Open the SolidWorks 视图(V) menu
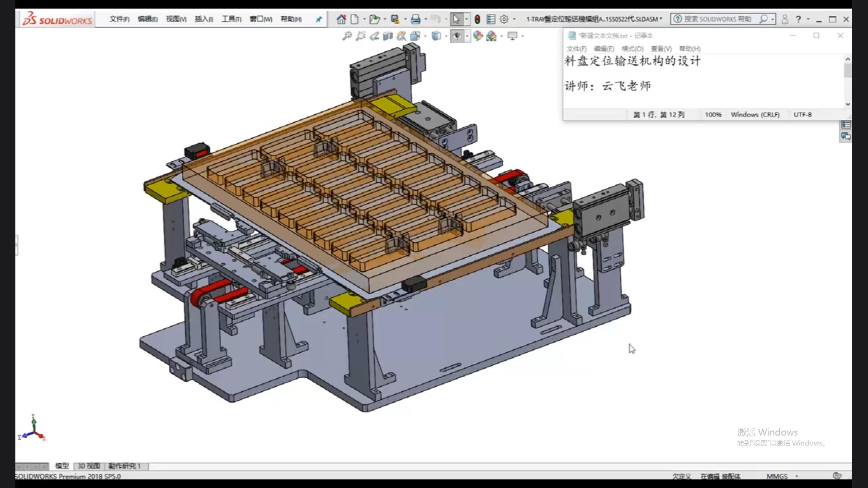868x488 pixels. click(176, 19)
